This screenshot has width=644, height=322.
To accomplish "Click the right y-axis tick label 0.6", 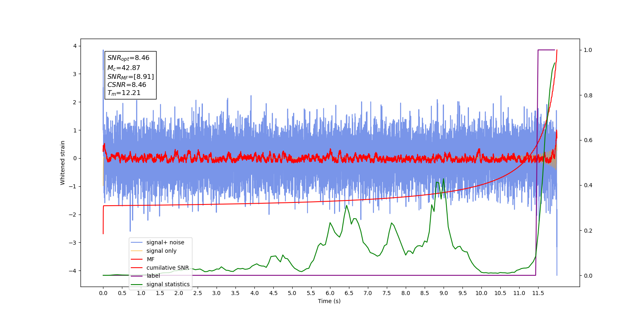I will [588, 140].
